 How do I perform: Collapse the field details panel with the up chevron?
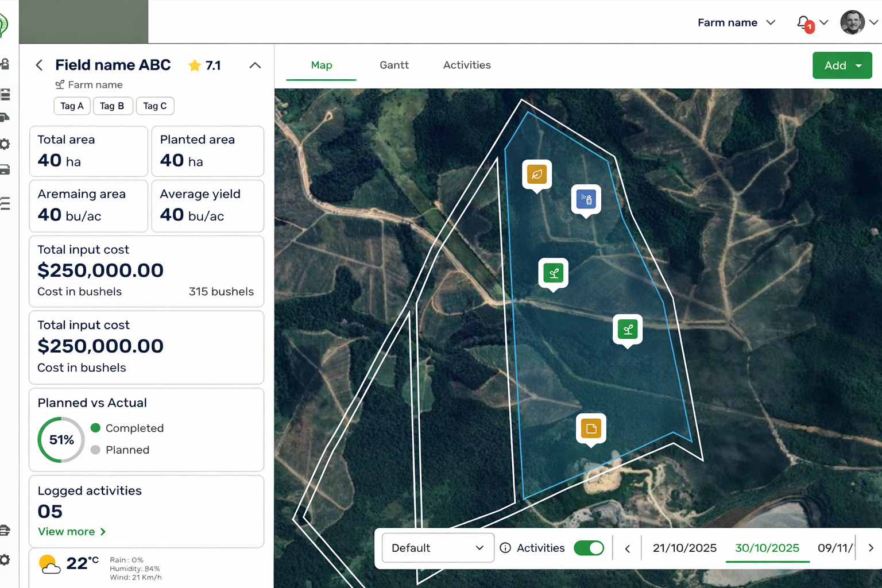point(255,65)
